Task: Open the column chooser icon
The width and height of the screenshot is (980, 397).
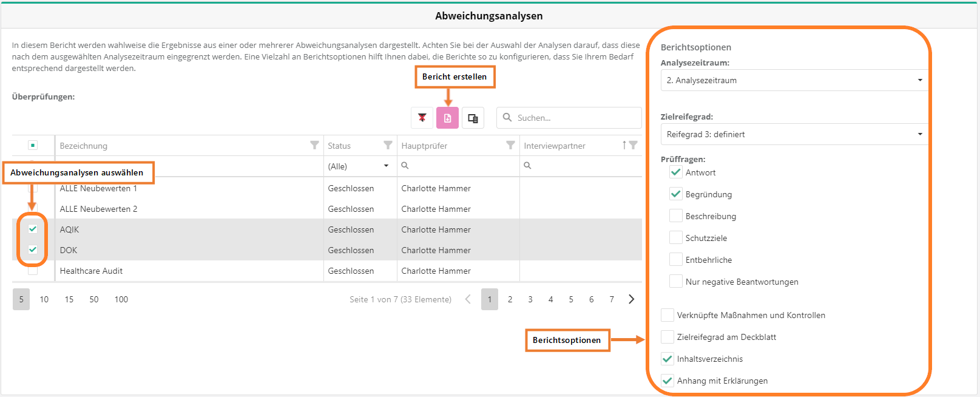Action: 473,118
